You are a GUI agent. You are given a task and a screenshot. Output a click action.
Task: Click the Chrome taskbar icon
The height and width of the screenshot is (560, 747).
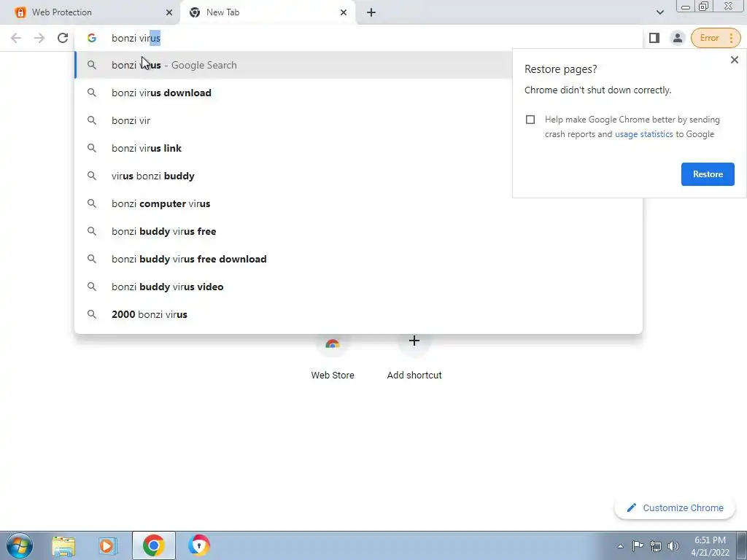[153, 545]
